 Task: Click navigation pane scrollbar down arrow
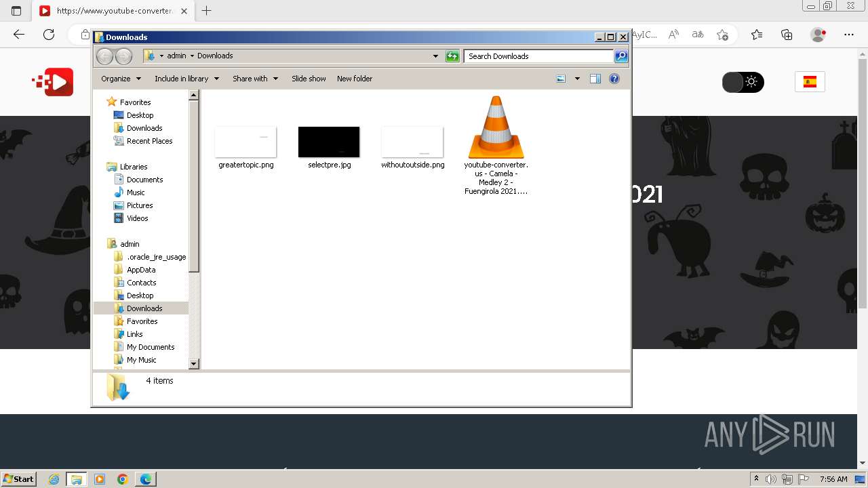point(194,364)
